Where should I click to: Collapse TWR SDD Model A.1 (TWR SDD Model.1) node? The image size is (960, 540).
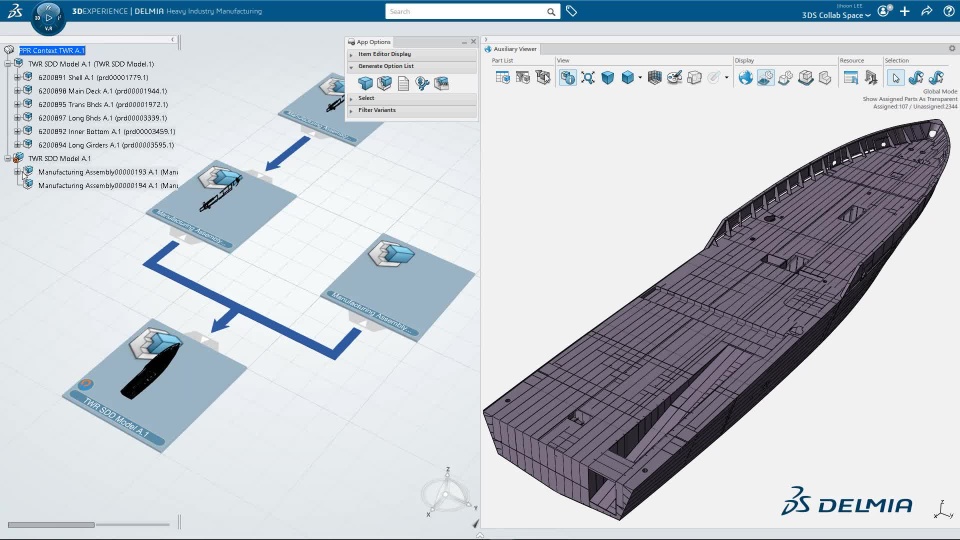(7, 64)
